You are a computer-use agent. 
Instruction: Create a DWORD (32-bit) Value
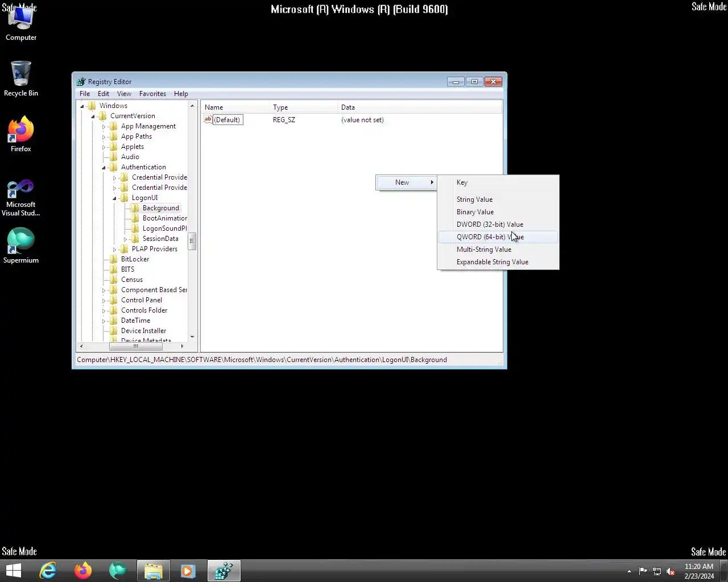click(498, 225)
